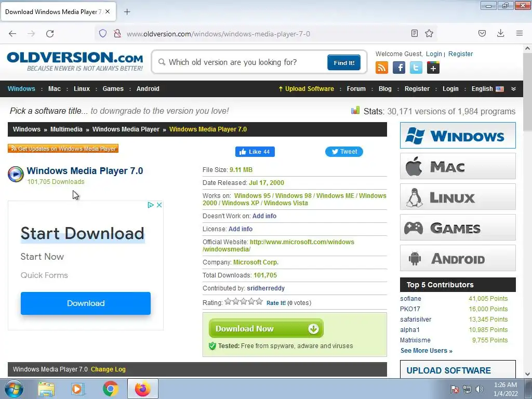Image resolution: width=532 pixels, height=399 pixels.
Task: Open a new tab with plus button
Action: point(127,12)
